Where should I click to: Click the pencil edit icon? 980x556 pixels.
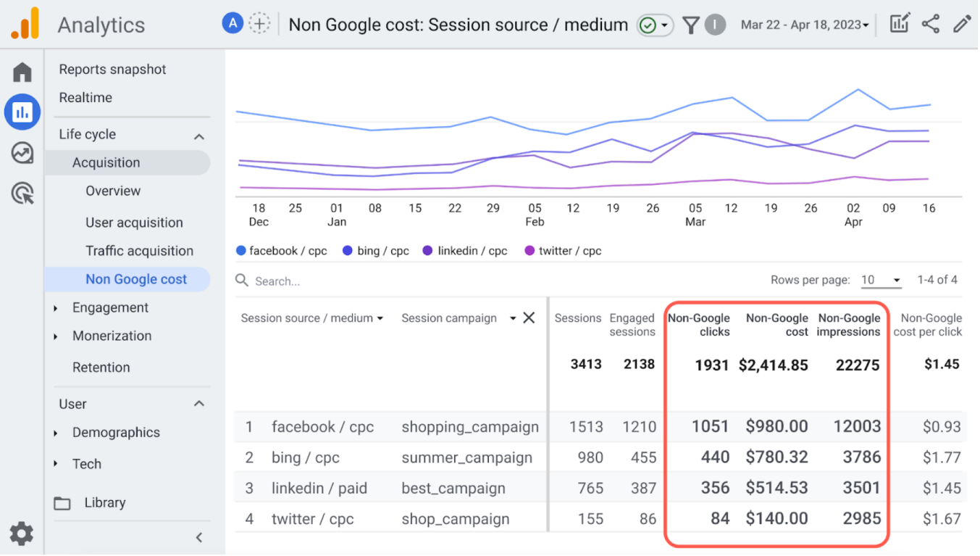click(962, 24)
